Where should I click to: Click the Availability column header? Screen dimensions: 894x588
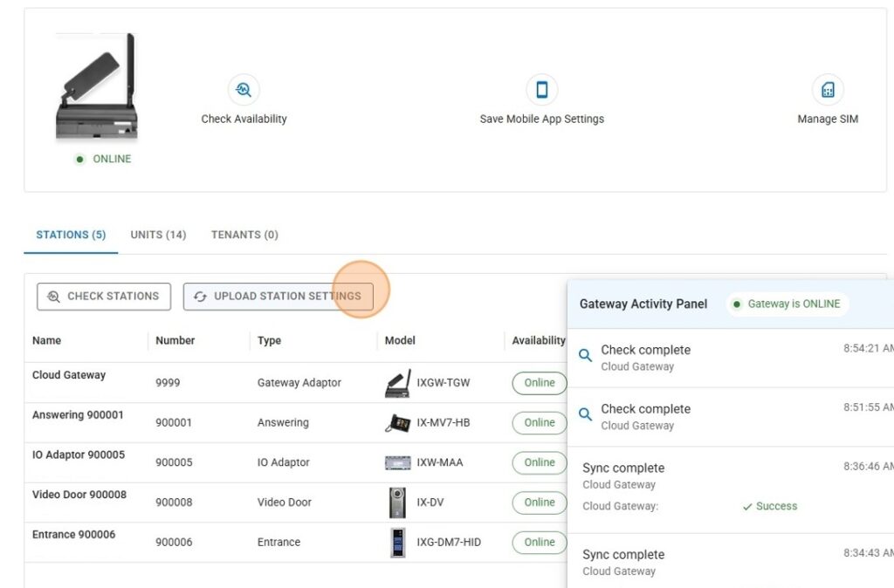pyautogui.click(x=538, y=341)
